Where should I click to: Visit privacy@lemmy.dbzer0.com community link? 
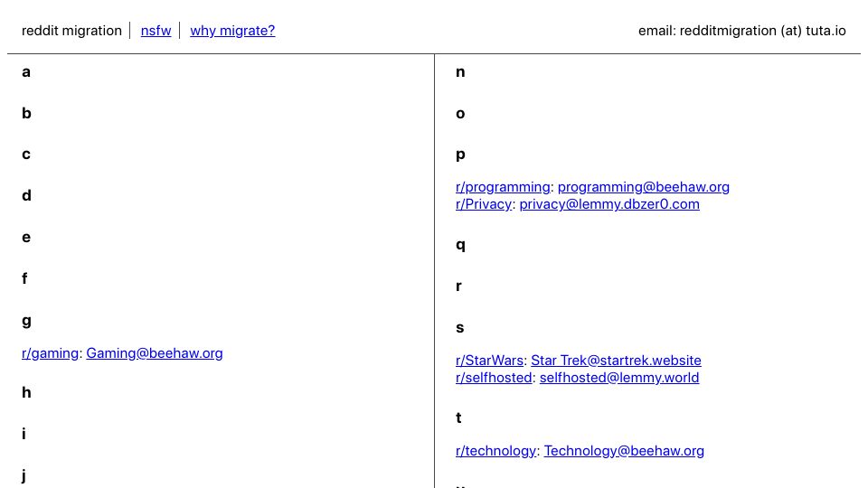609,204
